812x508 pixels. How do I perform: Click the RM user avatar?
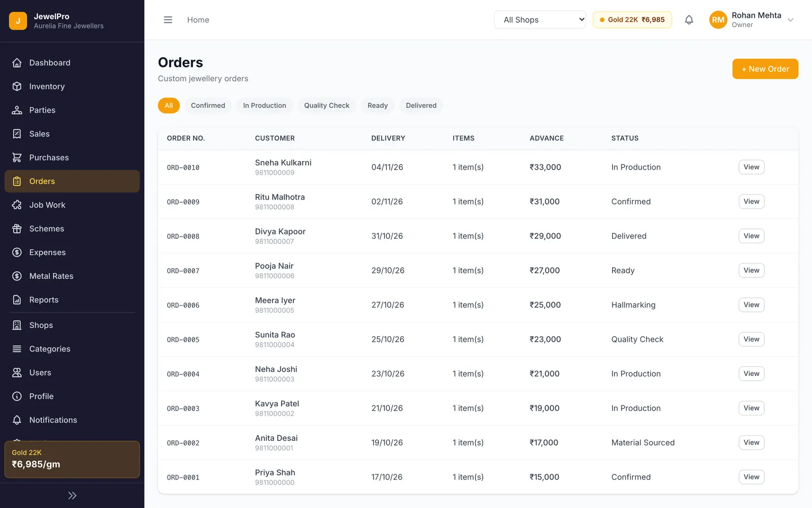[x=718, y=20]
